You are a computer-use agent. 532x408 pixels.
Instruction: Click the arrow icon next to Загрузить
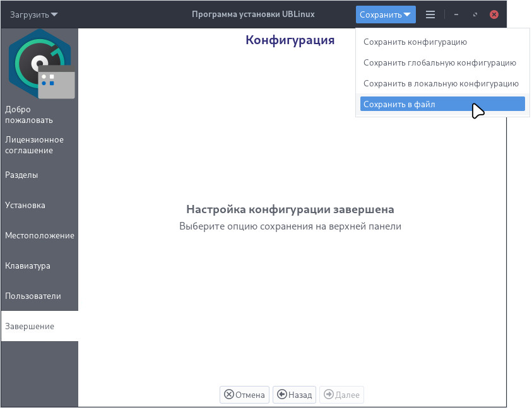point(54,14)
